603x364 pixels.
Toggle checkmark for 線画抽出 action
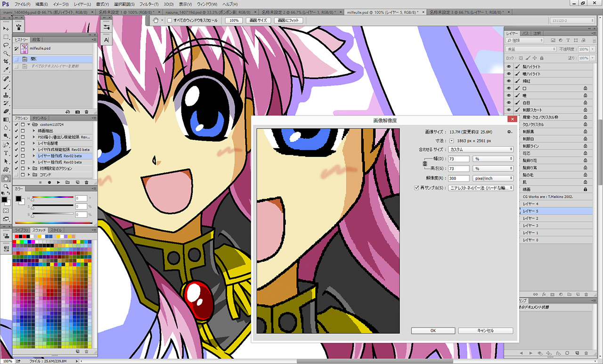(16, 130)
